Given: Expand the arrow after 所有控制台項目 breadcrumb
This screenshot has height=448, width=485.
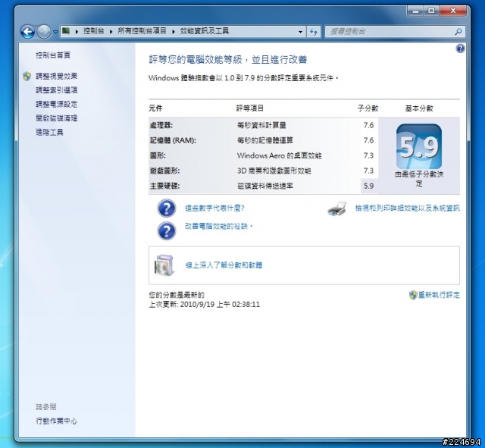Looking at the screenshot, I should pyautogui.click(x=174, y=31).
